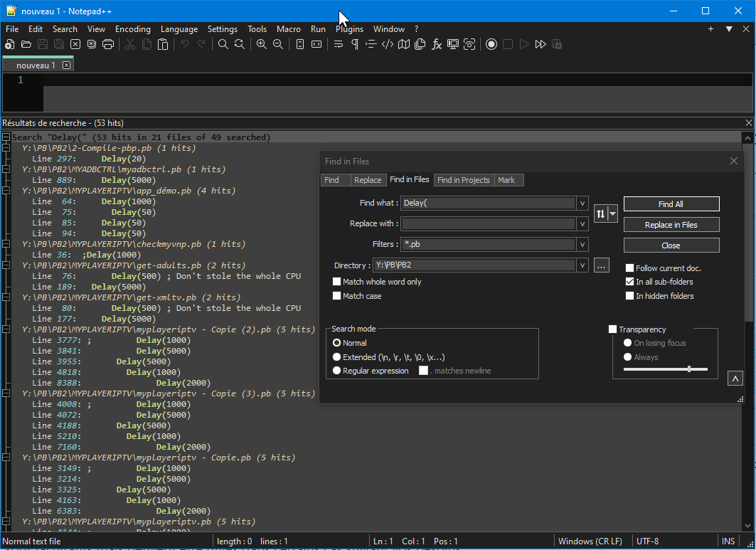
Task: Select Regular expression search mode
Action: coord(337,371)
